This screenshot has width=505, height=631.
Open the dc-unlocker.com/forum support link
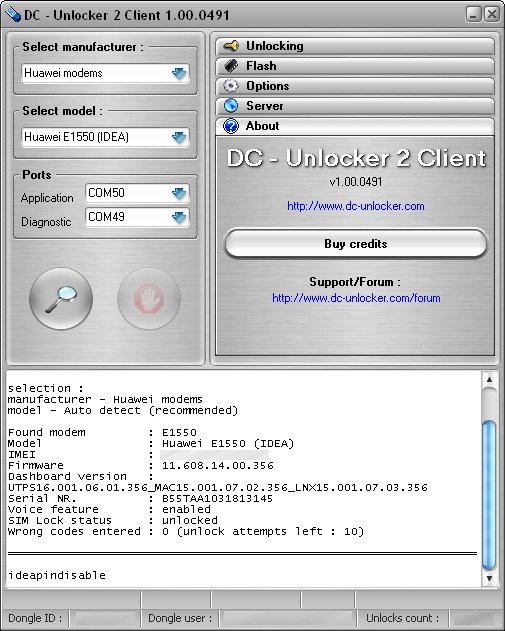[x=356, y=298]
